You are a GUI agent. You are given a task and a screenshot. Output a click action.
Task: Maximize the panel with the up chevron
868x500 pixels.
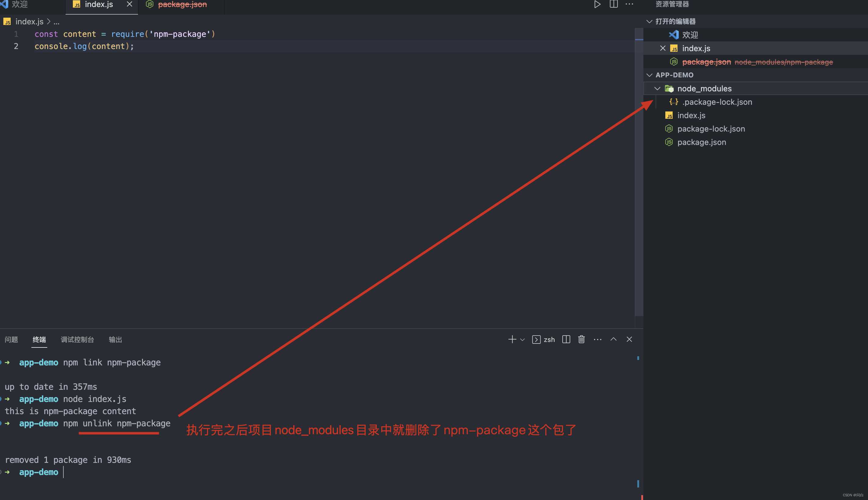click(614, 339)
